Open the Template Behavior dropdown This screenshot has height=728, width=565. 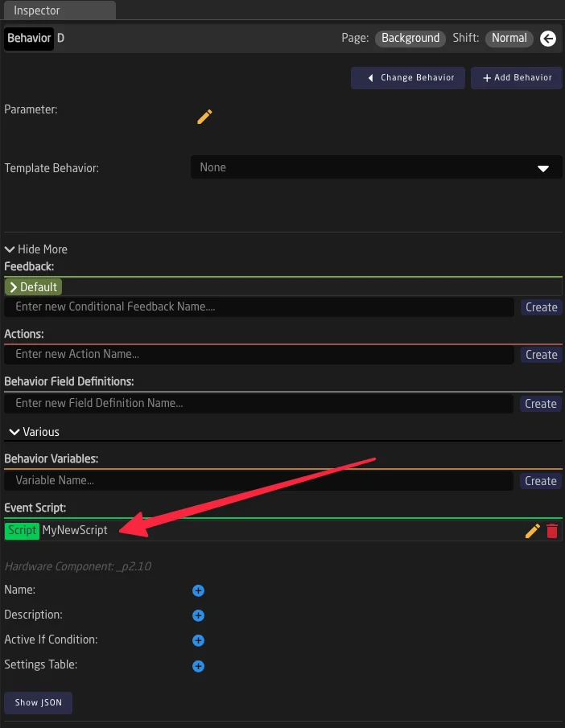click(x=376, y=167)
